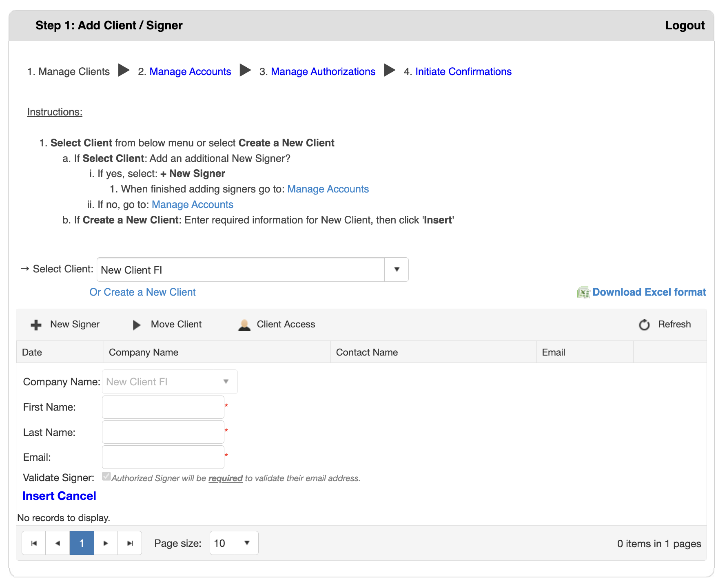727x588 pixels.
Task: Click Logout in the header bar
Action: coord(685,25)
